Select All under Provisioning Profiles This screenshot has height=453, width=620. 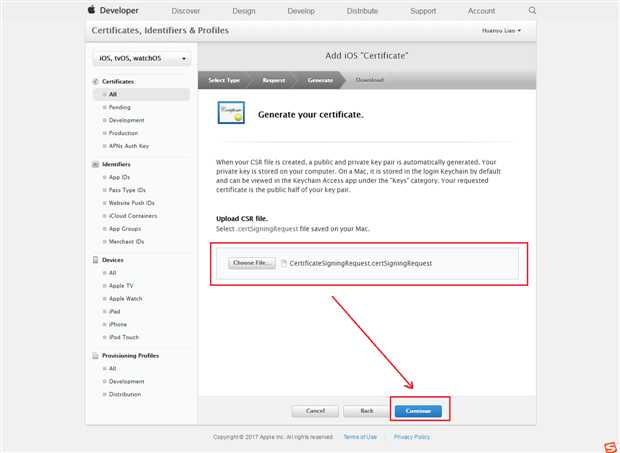pyautogui.click(x=113, y=369)
